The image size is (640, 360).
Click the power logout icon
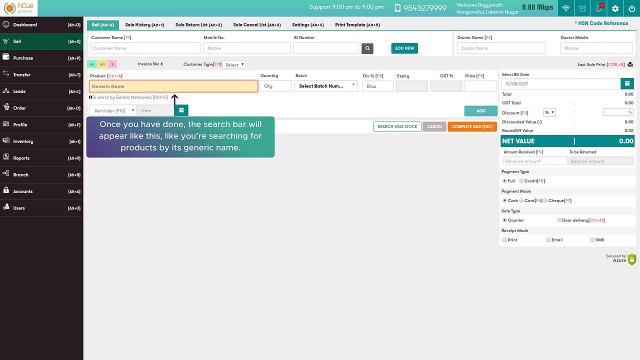[x=632, y=8]
